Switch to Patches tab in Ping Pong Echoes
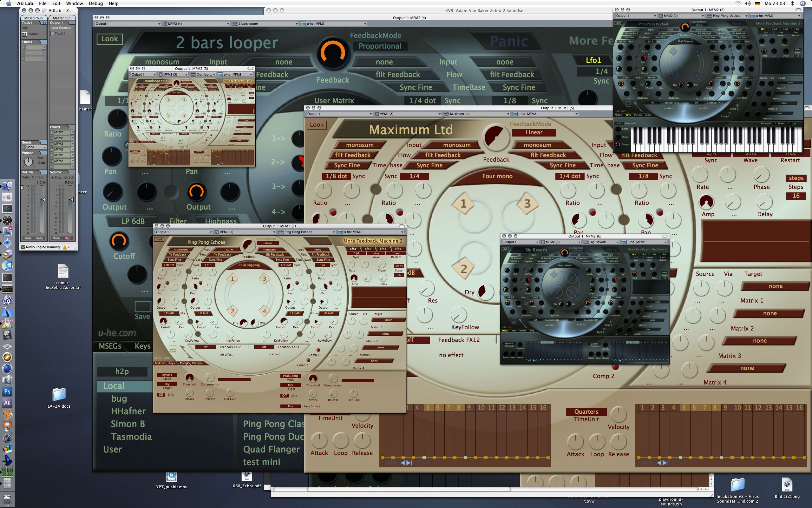 coord(197,363)
